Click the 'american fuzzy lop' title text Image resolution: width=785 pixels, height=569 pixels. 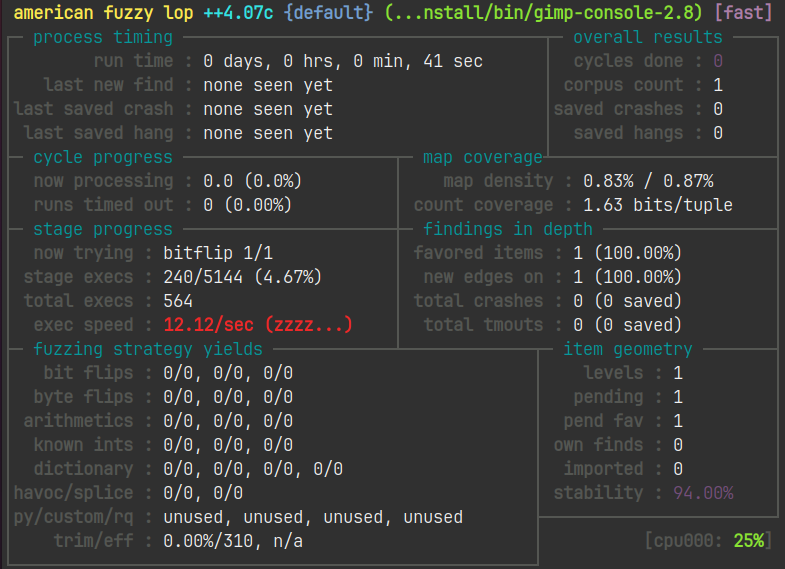tap(103, 13)
